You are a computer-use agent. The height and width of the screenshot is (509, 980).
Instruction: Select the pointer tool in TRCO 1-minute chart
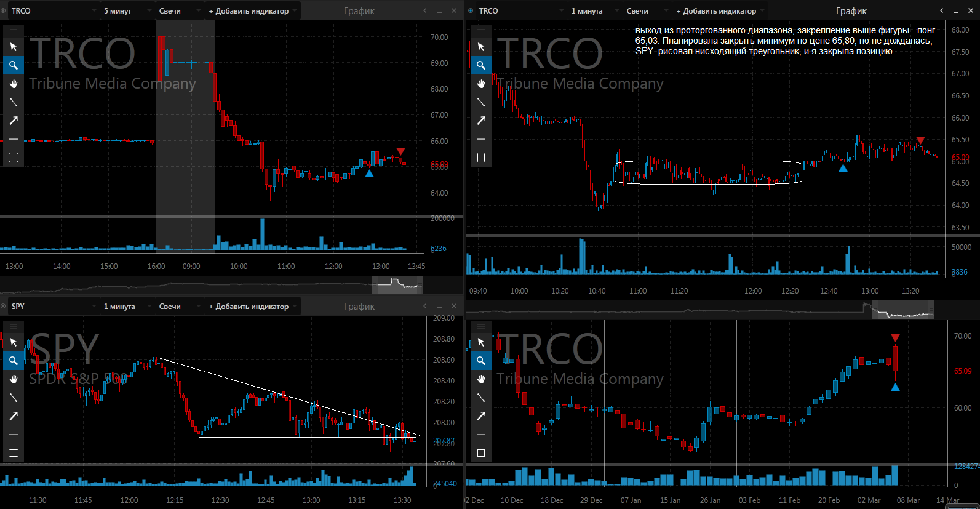click(x=481, y=47)
